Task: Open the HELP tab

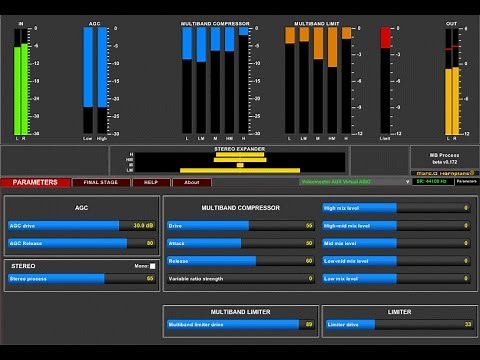Action: (151, 182)
